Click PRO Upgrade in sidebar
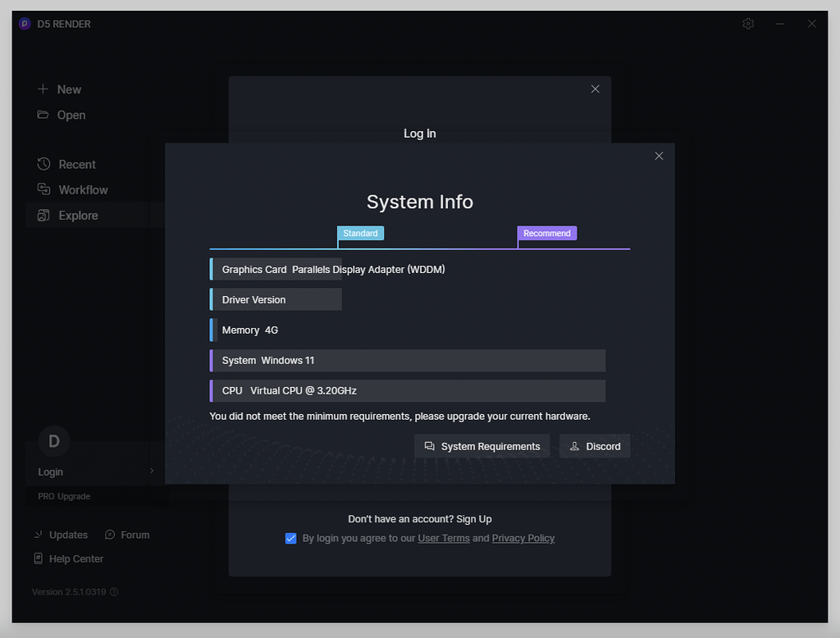Viewport: 840px width, 638px height. coord(64,496)
